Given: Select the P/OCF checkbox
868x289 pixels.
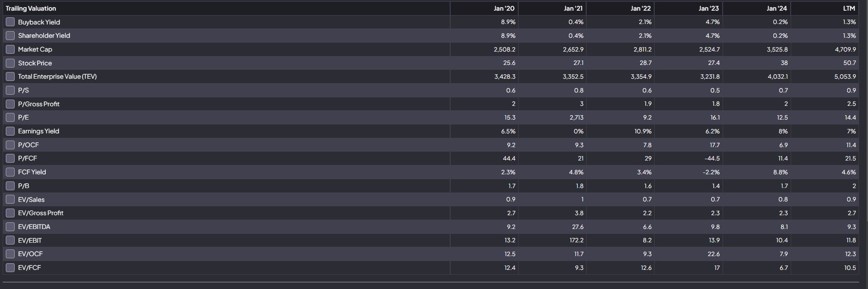Looking at the screenshot, I should click(10, 145).
